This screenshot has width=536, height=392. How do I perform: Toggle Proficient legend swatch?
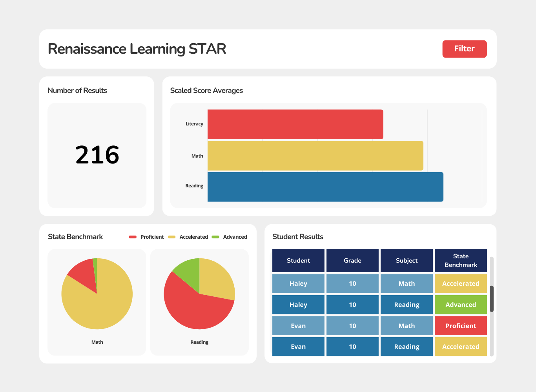click(x=133, y=237)
